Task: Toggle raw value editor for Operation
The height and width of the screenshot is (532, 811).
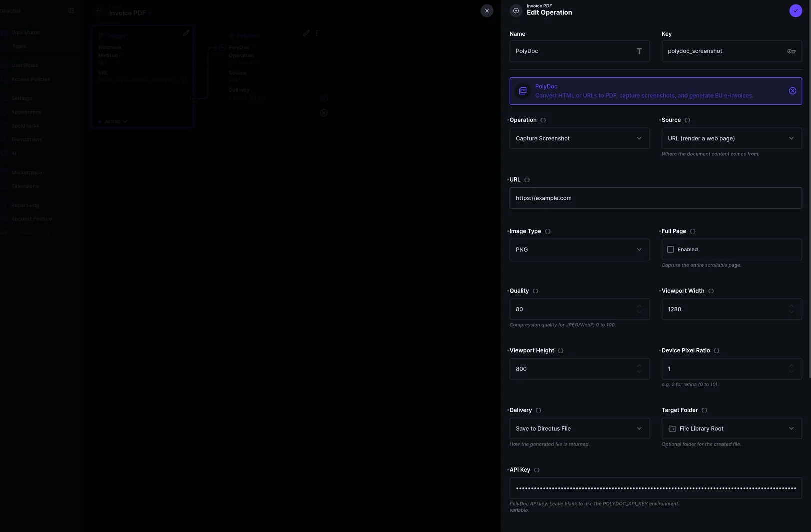Action: [543, 120]
